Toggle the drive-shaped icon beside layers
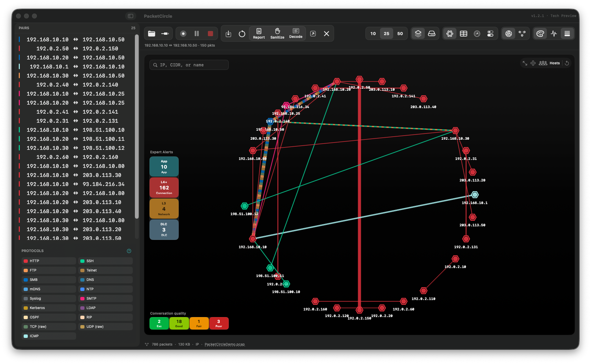Screen dimensions: 591x364 tap(432, 34)
